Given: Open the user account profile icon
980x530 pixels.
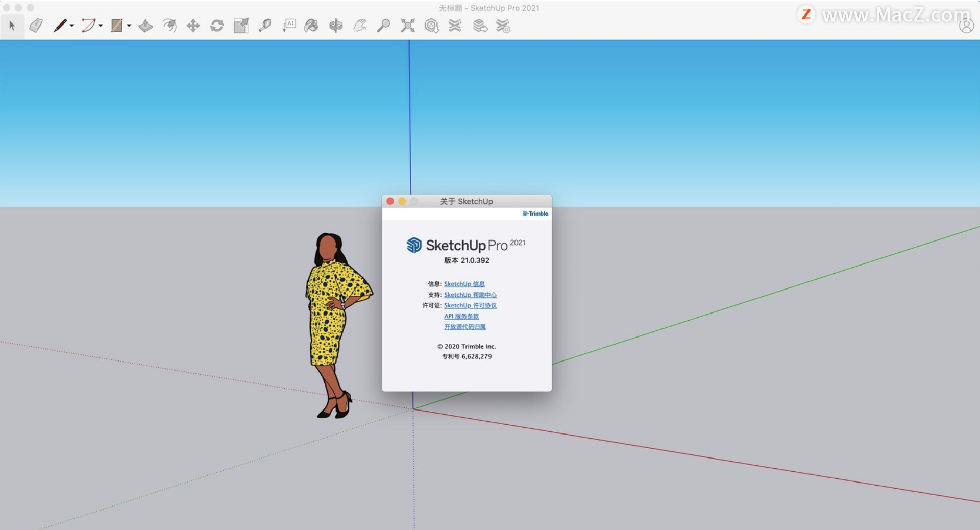Looking at the screenshot, I should [966, 26].
